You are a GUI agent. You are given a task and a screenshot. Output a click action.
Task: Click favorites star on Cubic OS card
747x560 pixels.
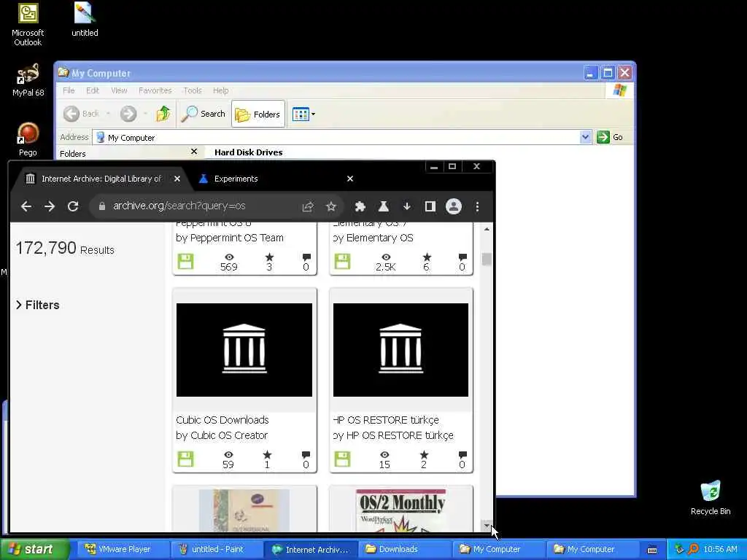267,455
